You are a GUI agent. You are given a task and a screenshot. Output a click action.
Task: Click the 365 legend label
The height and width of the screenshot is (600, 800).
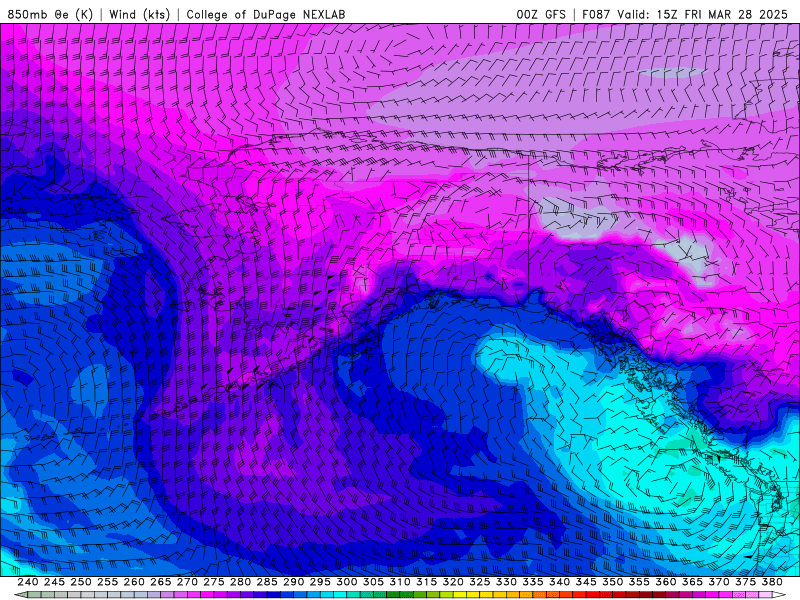tap(692, 582)
